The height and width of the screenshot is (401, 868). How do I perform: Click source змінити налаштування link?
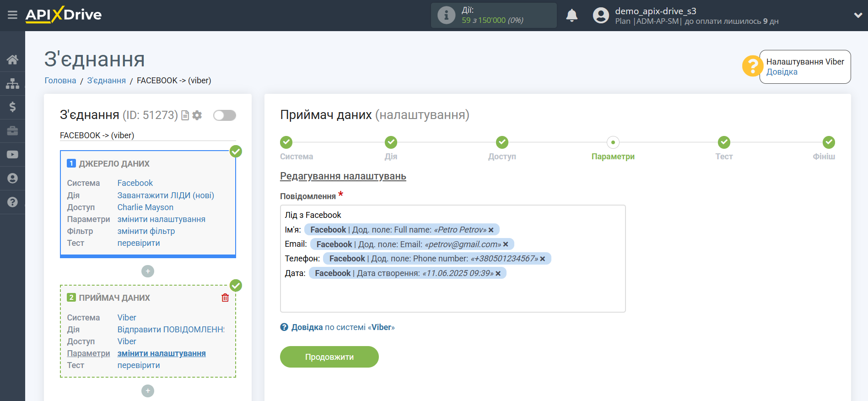point(162,219)
